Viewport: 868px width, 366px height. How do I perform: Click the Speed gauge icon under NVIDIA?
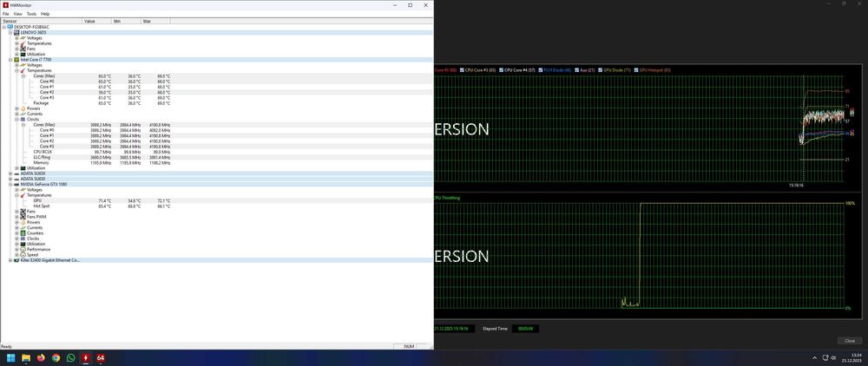coord(23,255)
